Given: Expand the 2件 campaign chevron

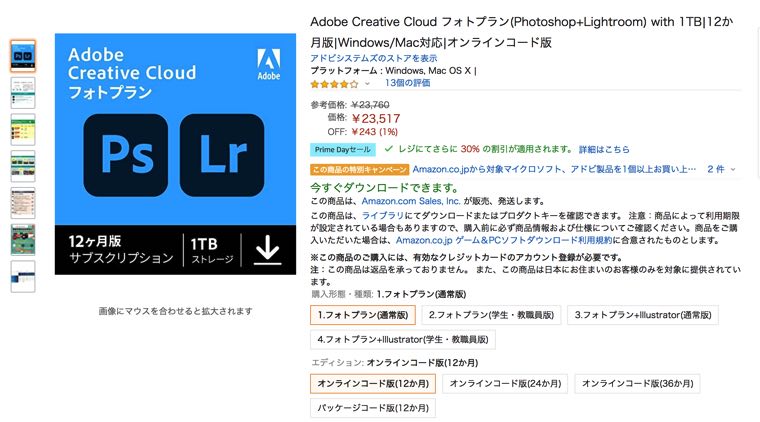Looking at the screenshot, I should [x=733, y=170].
